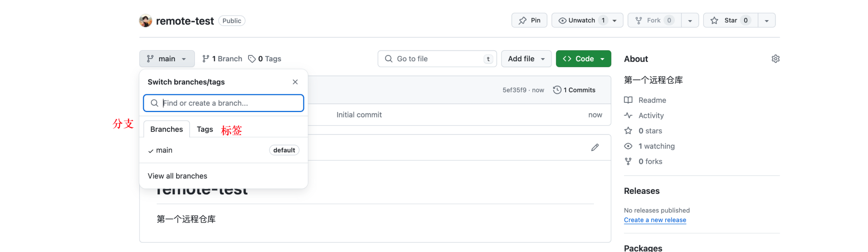Click View all branches
Image resolution: width=868 pixels, height=252 pixels.
pos(177,176)
